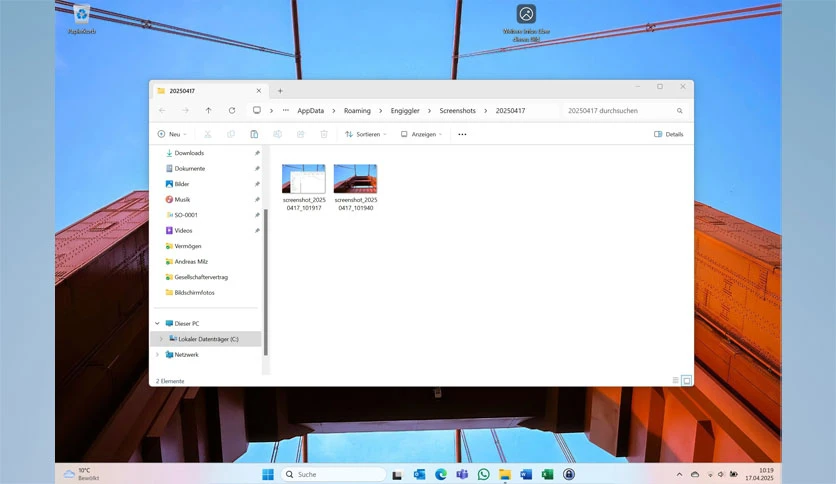Add a new Explorer tab
The height and width of the screenshot is (484, 836).
pyautogui.click(x=280, y=91)
